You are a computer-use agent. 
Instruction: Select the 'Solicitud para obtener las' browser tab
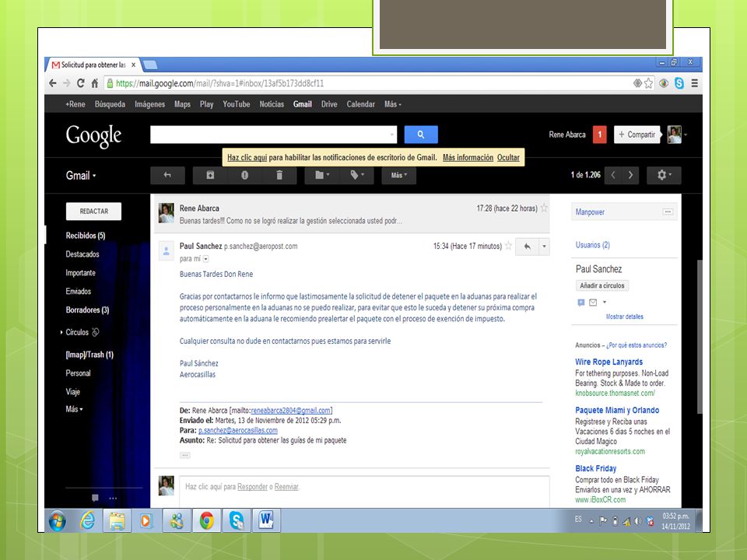click(94, 65)
